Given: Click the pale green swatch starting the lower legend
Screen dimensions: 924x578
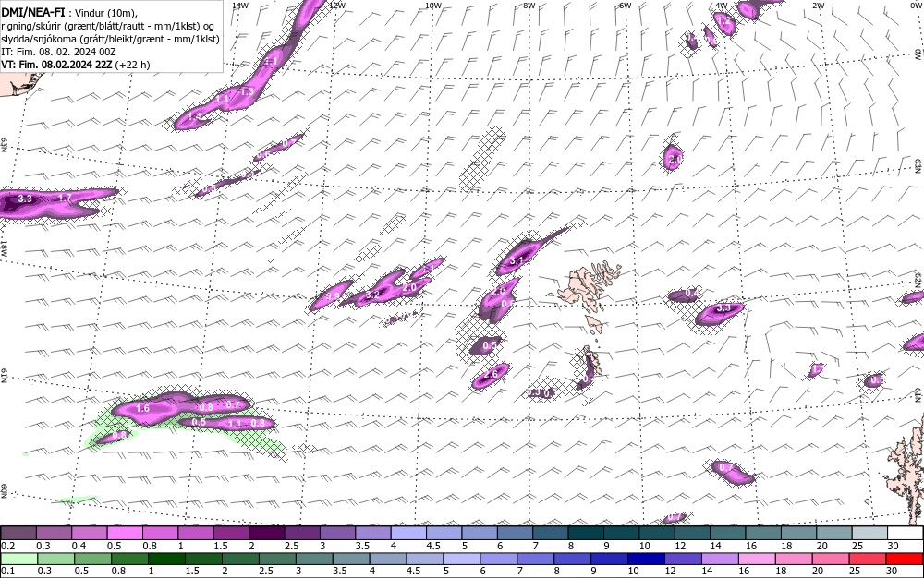Looking at the screenshot, I should (18, 559).
